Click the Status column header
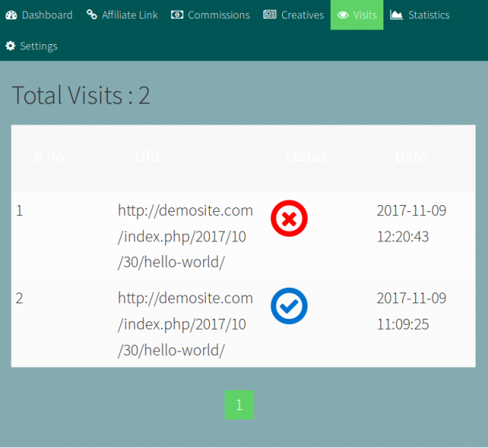 [306, 156]
